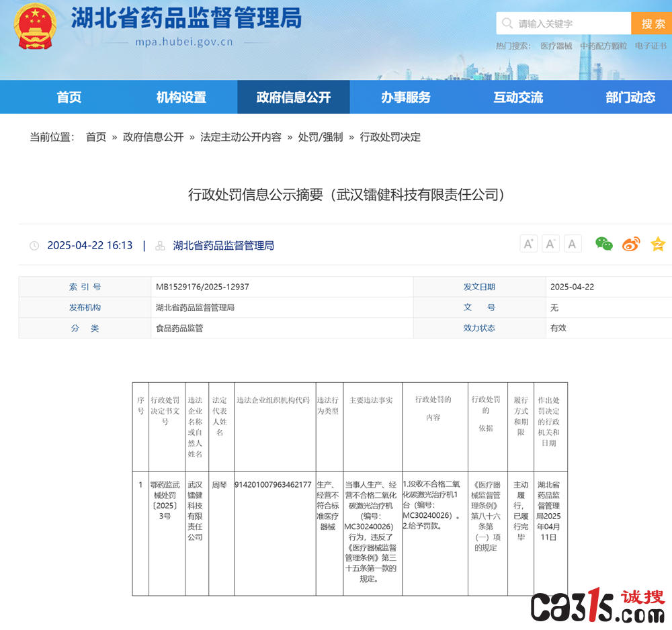Click the orange 搜索 button
672x630 pixels.
click(652, 23)
